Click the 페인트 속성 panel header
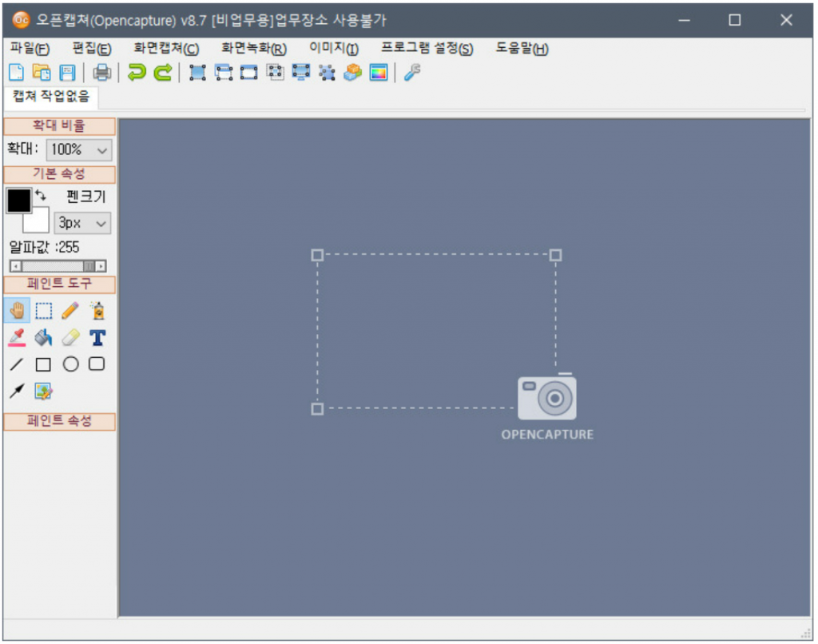Image resolution: width=818 pixels, height=644 pixels. tap(59, 421)
